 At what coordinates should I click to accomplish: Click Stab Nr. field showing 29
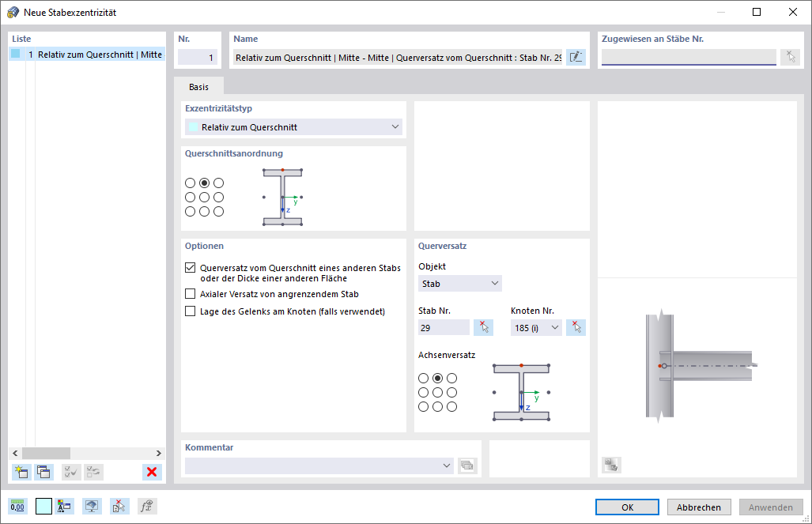tap(444, 327)
